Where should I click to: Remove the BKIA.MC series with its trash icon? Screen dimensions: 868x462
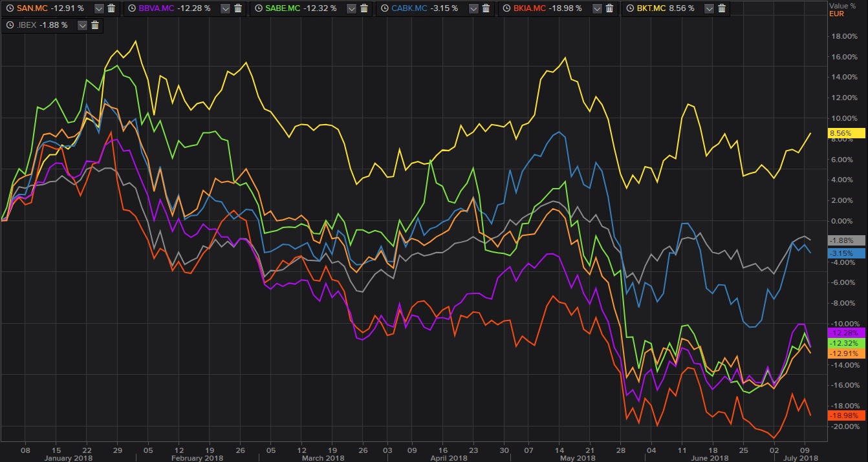pos(609,9)
